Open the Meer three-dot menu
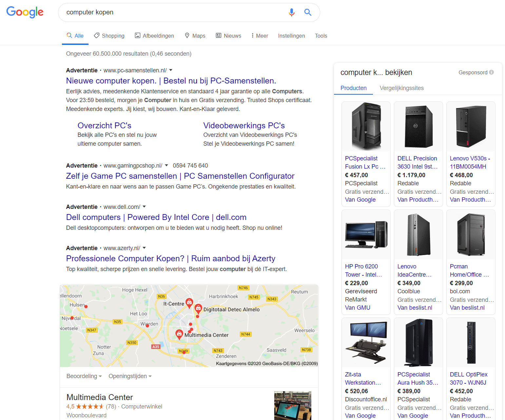505x420 pixels. pos(260,36)
